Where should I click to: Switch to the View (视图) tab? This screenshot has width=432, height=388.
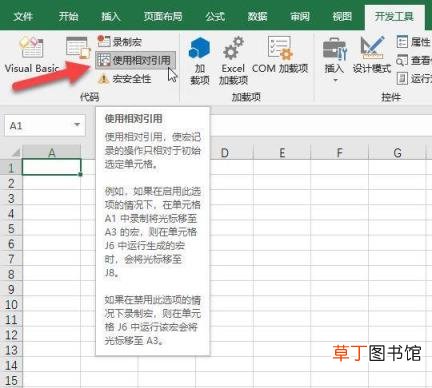click(342, 16)
